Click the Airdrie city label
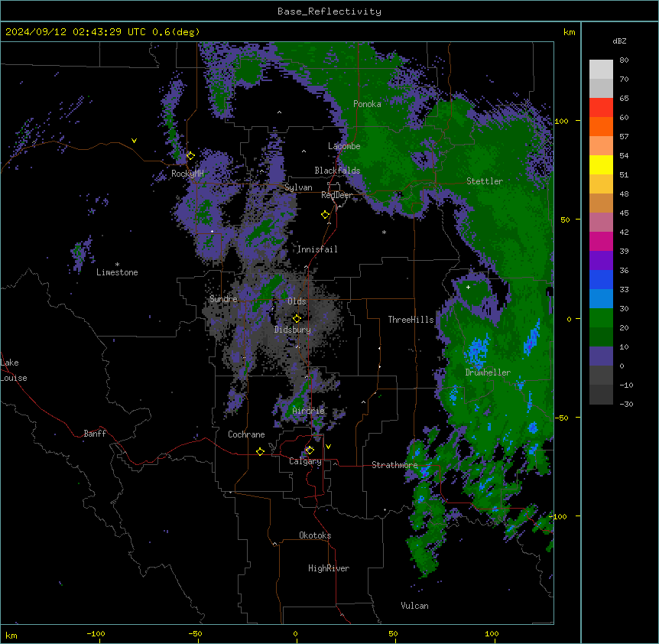The height and width of the screenshot is (644, 659). 308,411
